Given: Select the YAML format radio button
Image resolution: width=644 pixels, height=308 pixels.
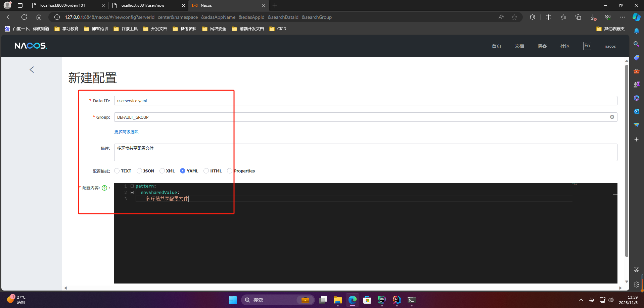Looking at the screenshot, I should [183, 171].
